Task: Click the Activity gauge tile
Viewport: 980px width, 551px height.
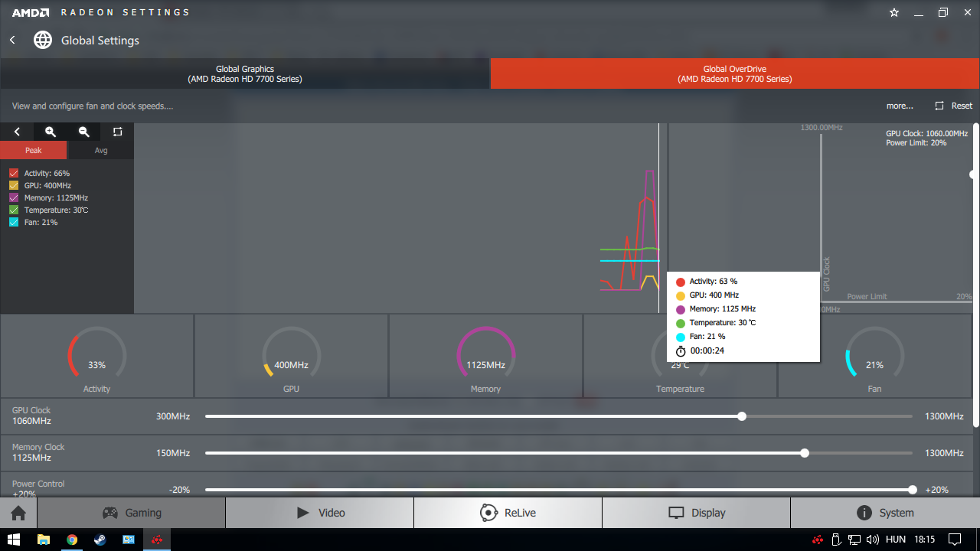Action: coord(97,356)
